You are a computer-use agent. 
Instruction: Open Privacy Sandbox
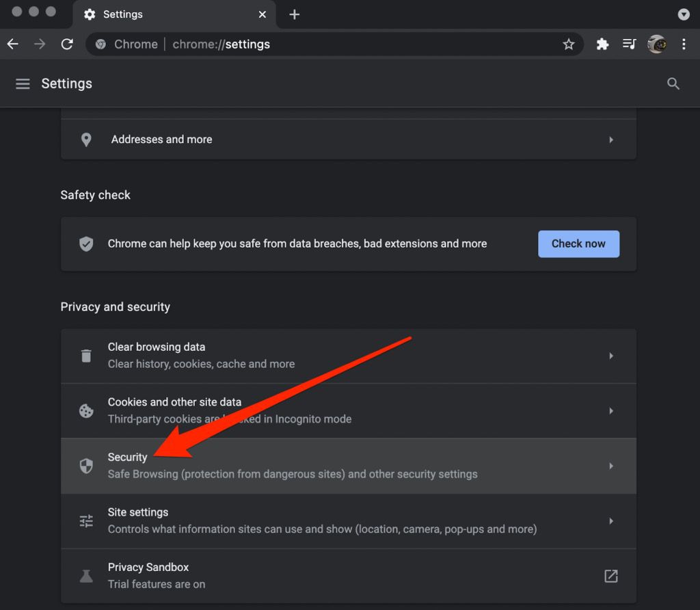348,576
